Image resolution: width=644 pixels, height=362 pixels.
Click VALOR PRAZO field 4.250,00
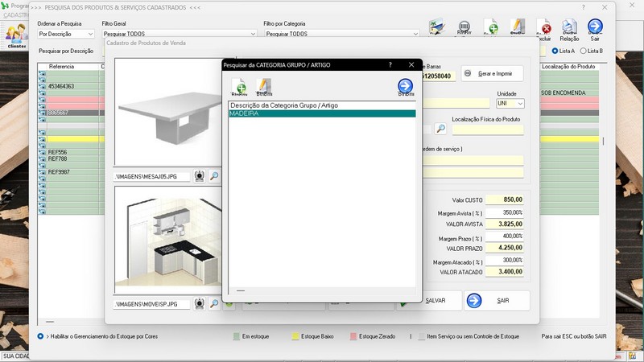pyautogui.click(x=505, y=248)
